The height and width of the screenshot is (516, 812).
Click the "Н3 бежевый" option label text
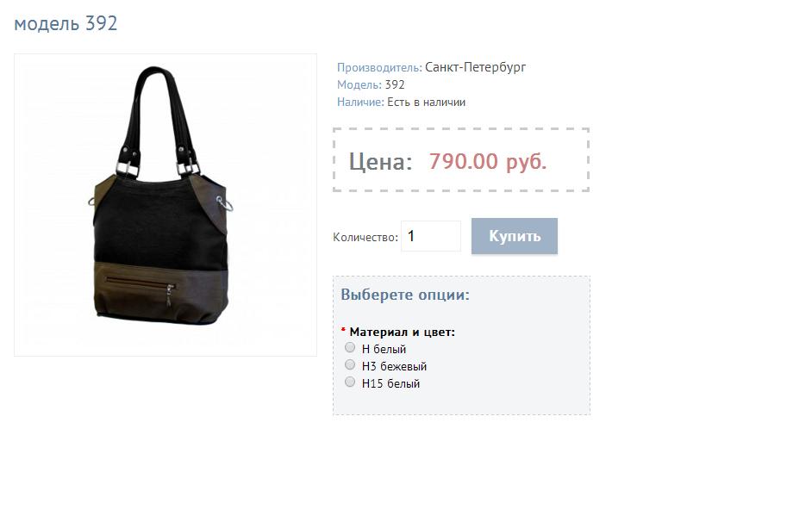point(394,366)
